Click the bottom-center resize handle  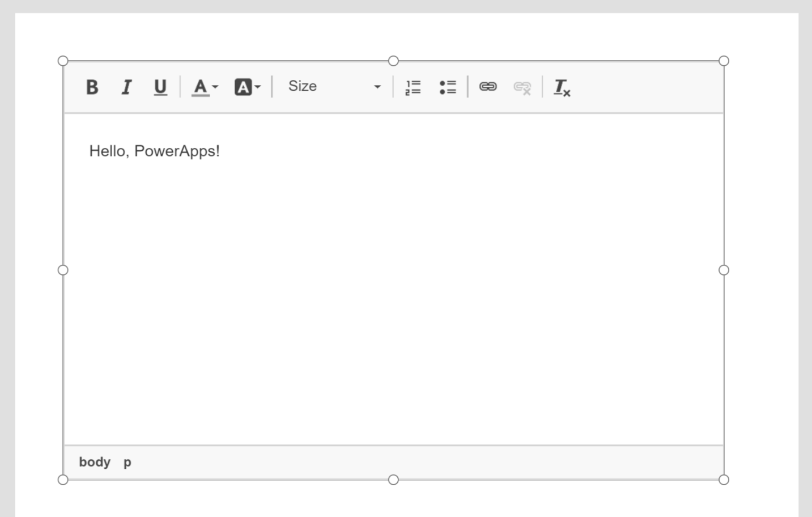point(393,480)
